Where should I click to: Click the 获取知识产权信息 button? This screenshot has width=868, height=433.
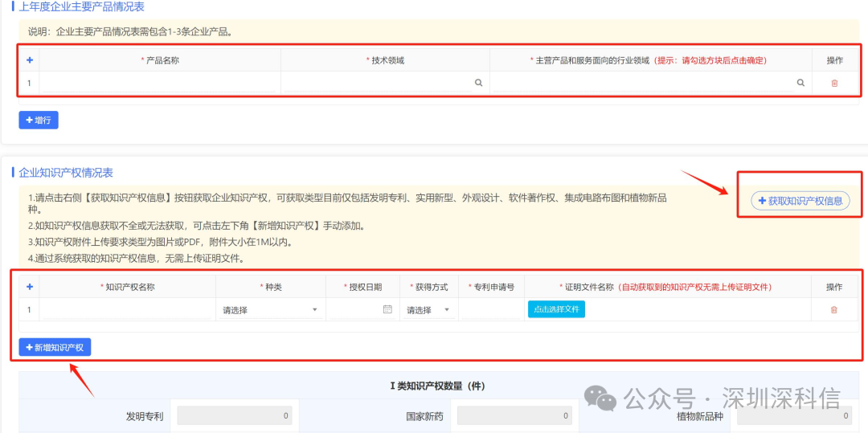tap(800, 201)
